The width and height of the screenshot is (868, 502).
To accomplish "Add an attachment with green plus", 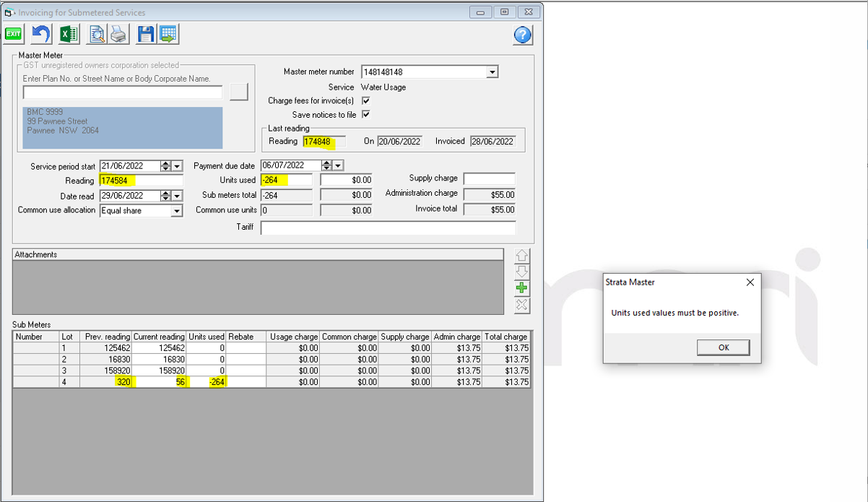I will tap(521, 288).
